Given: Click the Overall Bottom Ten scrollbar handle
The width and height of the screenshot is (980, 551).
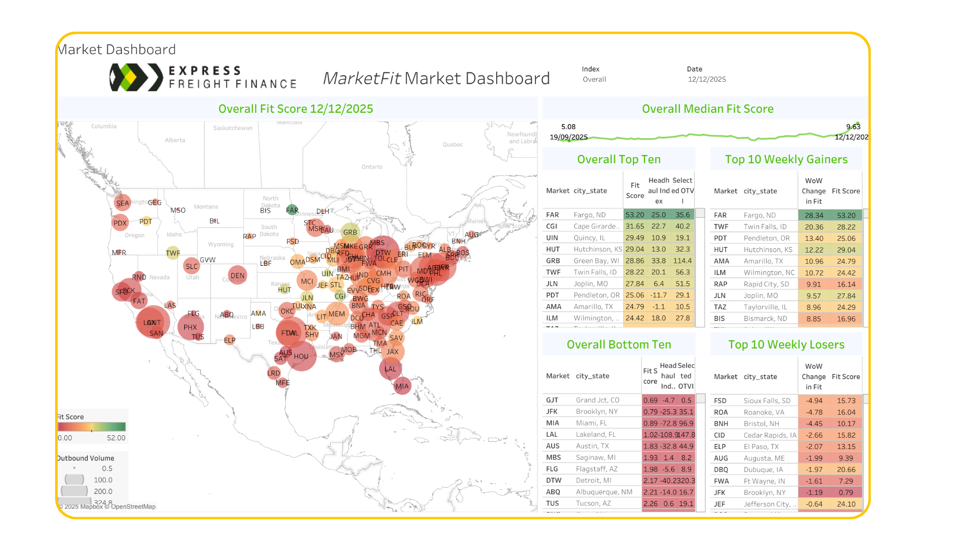Looking at the screenshot, I should coord(700,398).
